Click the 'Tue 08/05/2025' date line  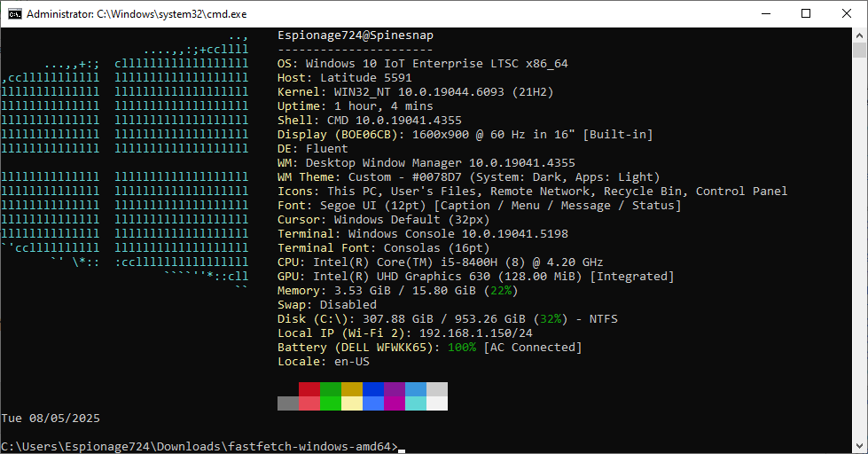coord(51,419)
